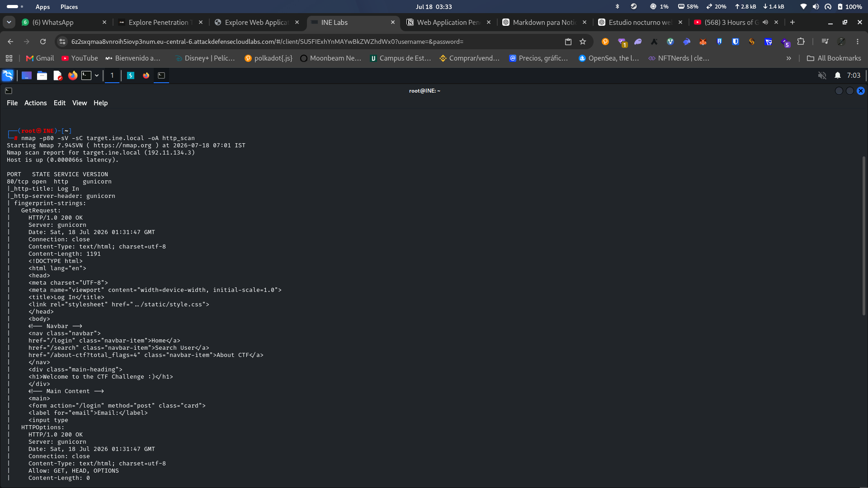This screenshot has height=488, width=868.
Task: Show desktop from the Kali panel
Action: [27, 75]
